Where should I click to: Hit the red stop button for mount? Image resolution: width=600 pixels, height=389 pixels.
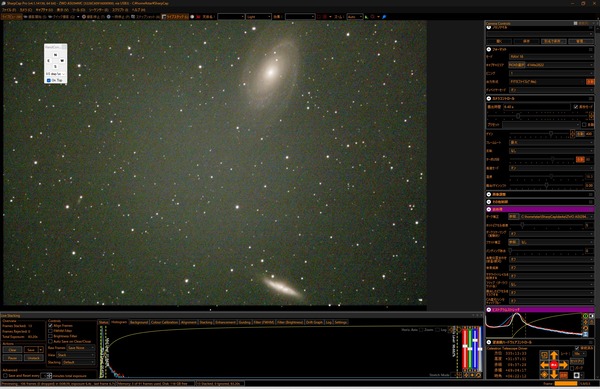click(x=554, y=365)
